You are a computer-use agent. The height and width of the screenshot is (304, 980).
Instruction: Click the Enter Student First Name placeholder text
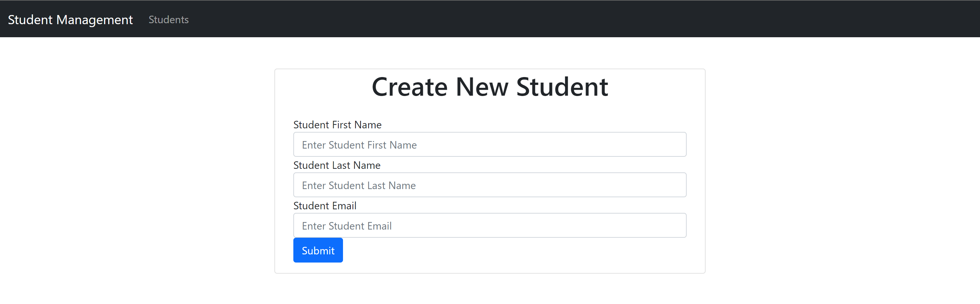[359, 145]
